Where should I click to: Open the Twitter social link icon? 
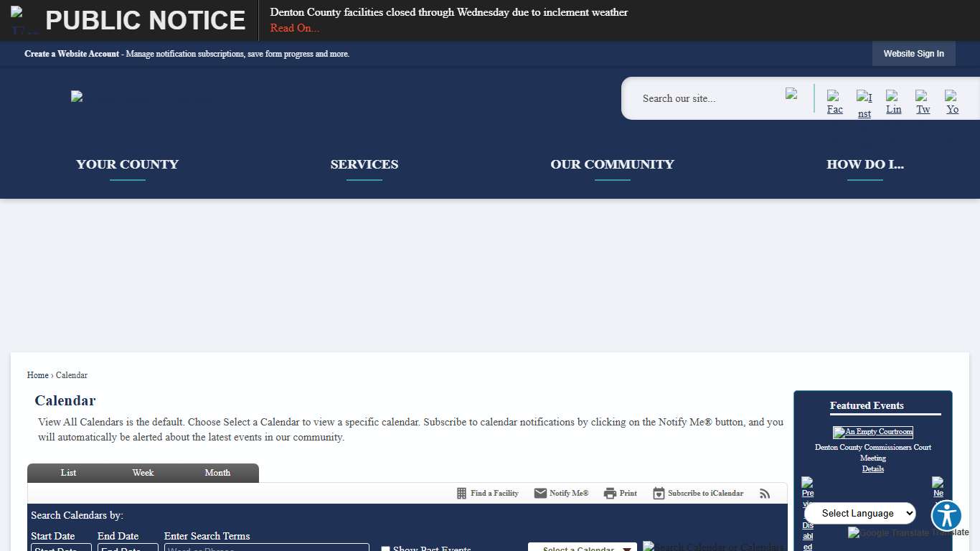923,102
